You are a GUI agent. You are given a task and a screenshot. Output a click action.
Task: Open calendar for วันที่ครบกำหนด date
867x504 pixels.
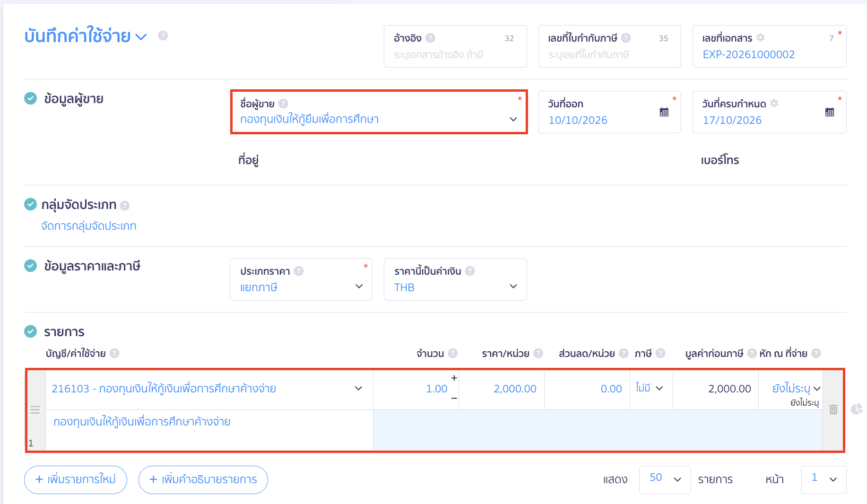(830, 112)
